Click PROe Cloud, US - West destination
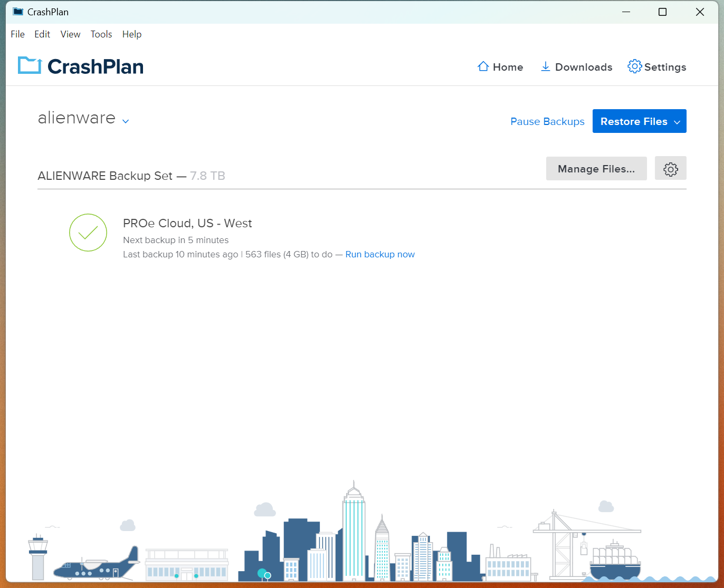Viewport: 724px width, 588px height. coord(187,223)
